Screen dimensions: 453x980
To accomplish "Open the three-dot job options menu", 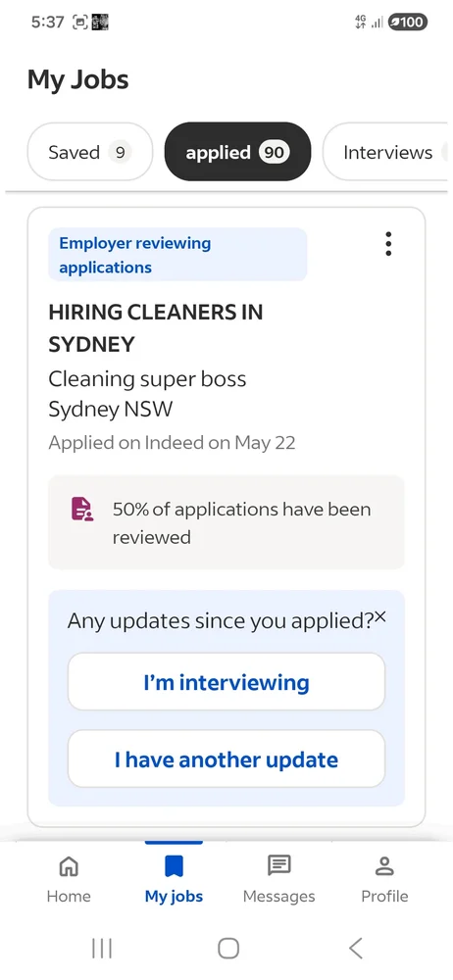I will pos(388,244).
